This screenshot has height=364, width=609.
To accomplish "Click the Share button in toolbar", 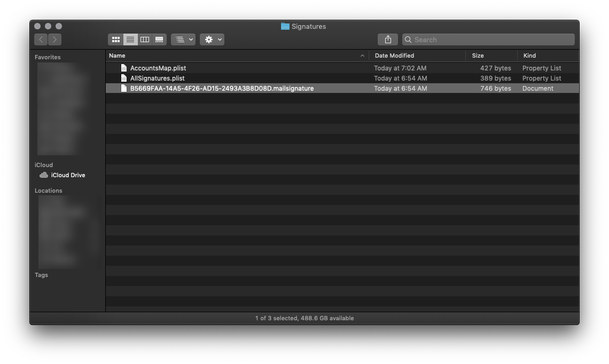I will (x=388, y=39).
